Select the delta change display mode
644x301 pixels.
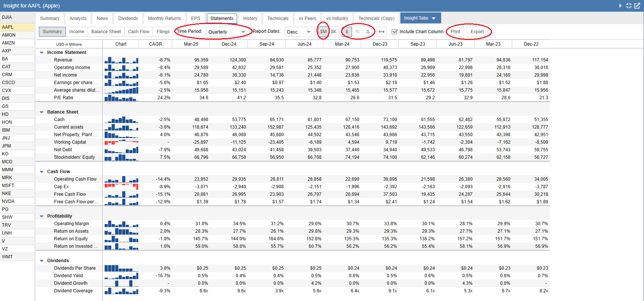pyautogui.click(x=368, y=32)
